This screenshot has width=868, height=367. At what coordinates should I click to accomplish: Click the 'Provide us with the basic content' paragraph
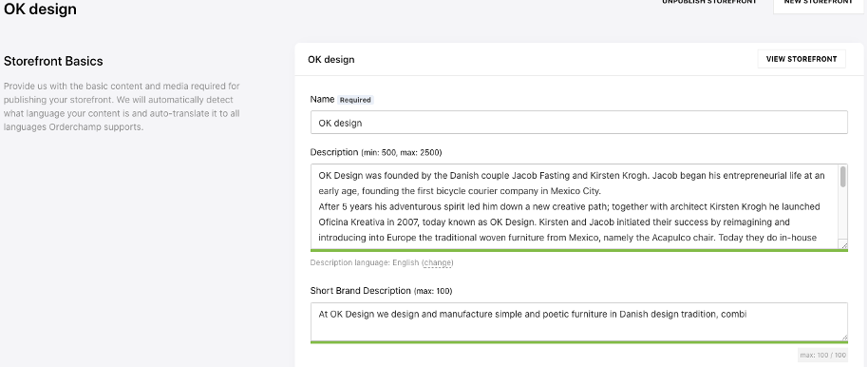coord(122,106)
